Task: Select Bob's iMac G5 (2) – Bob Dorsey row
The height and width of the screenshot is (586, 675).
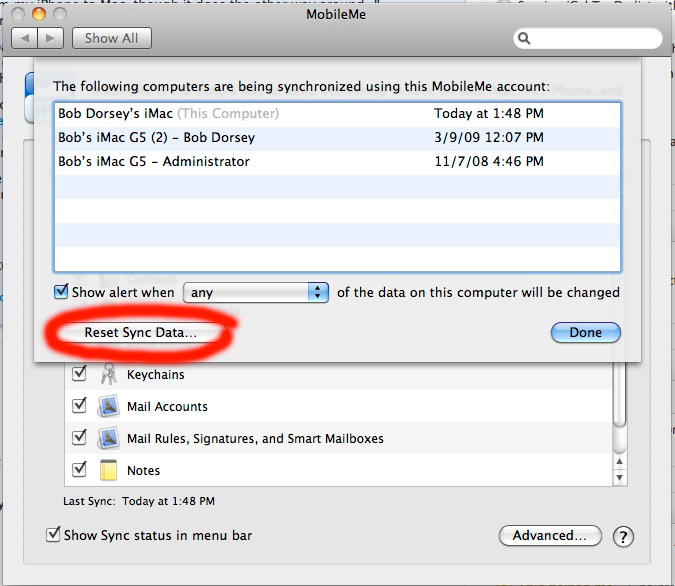Action: point(337,138)
